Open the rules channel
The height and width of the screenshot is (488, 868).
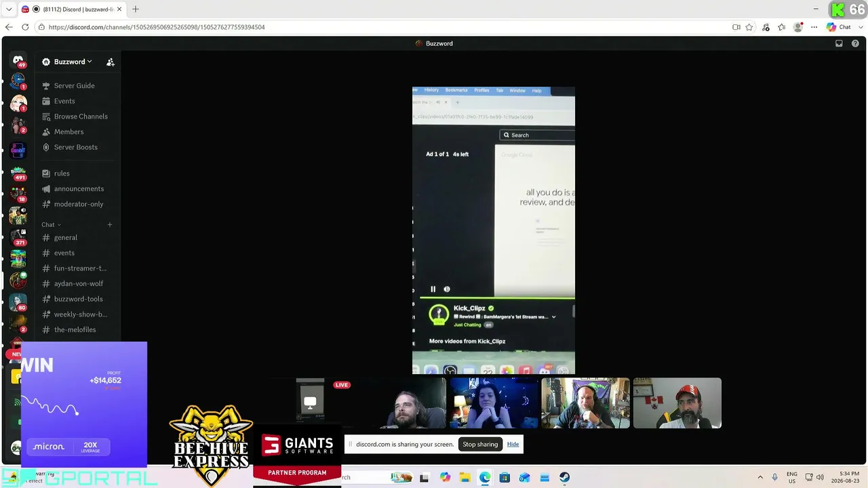click(x=62, y=174)
